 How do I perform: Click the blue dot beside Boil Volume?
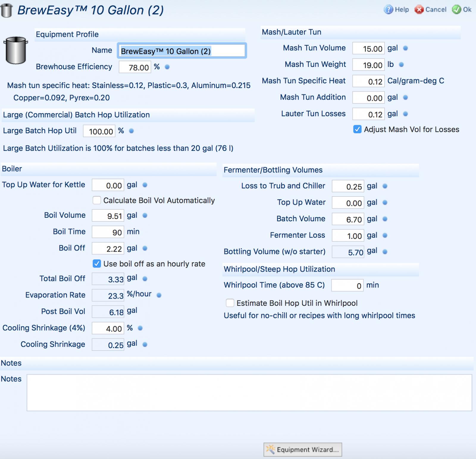click(x=145, y=215)
